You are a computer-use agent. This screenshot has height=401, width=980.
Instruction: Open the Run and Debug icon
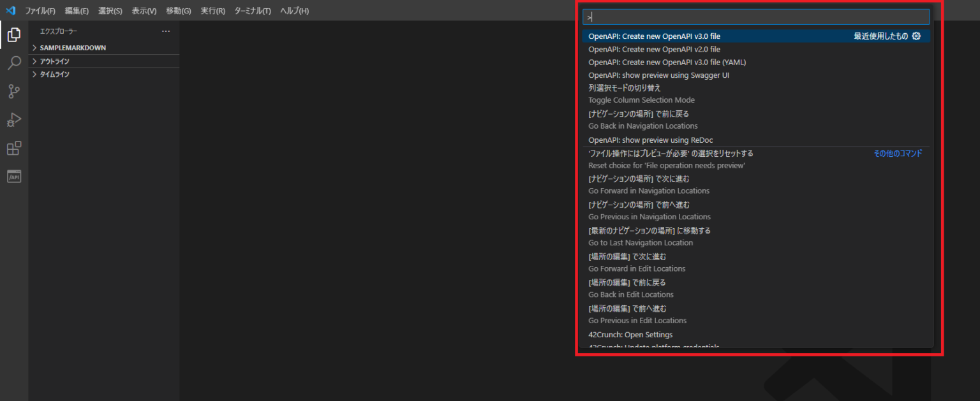tap(14, 120)
